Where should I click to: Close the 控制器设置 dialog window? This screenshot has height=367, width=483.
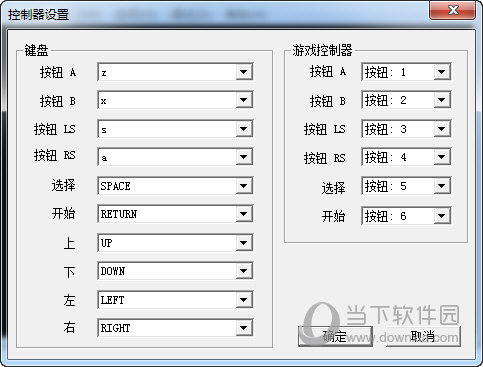tap(452, 11)
